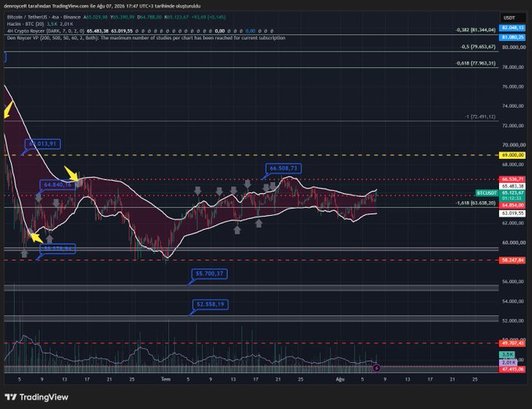Click the 63.019,55 value in indicator legend
The image size is (532, 409).
coord(122,30)
